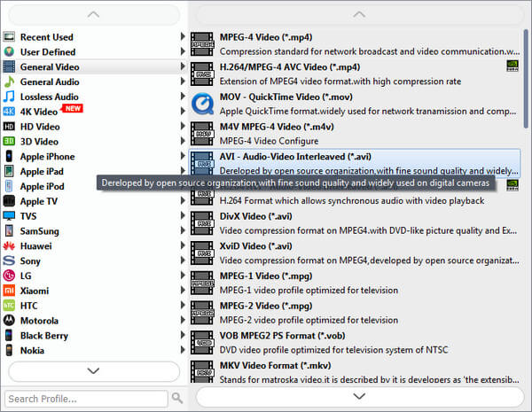Click format list up chevron button
Viewport: 532px width, 412px height.
[359, 14]
